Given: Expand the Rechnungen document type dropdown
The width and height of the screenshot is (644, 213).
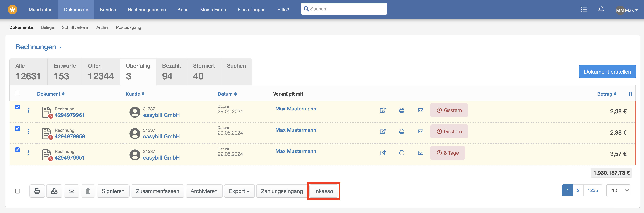Looking at the screenshot, I should [39, 47].
